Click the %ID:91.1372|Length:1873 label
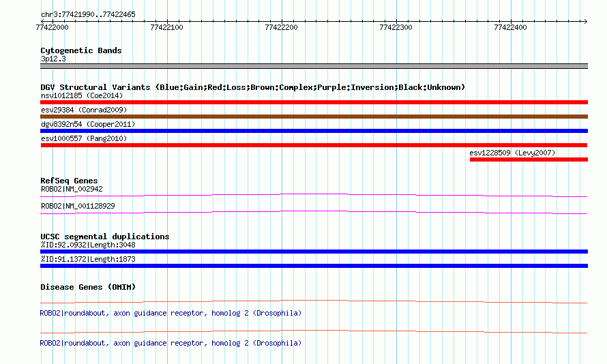This screenshot has height=364, width=607. [88, 259]
